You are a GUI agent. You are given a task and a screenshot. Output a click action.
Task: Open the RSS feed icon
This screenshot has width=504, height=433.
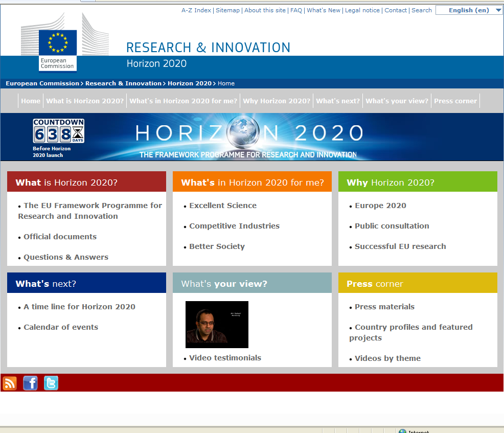tap(10, 383)
